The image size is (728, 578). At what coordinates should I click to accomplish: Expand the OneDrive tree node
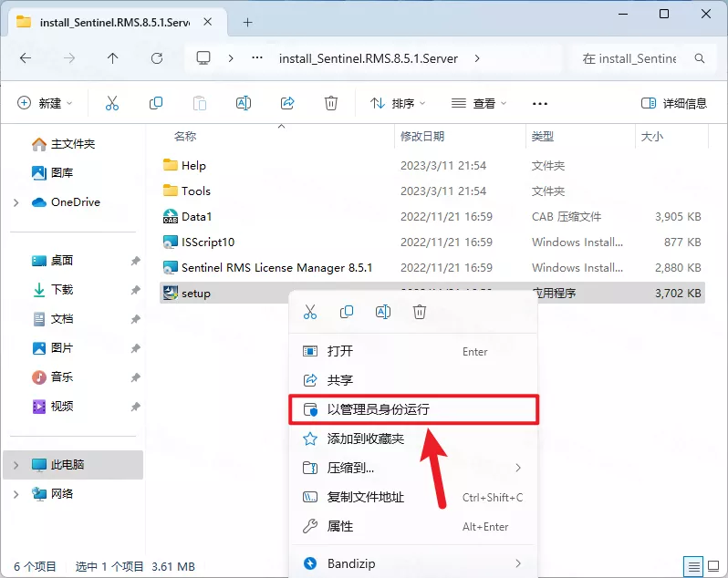16,202
